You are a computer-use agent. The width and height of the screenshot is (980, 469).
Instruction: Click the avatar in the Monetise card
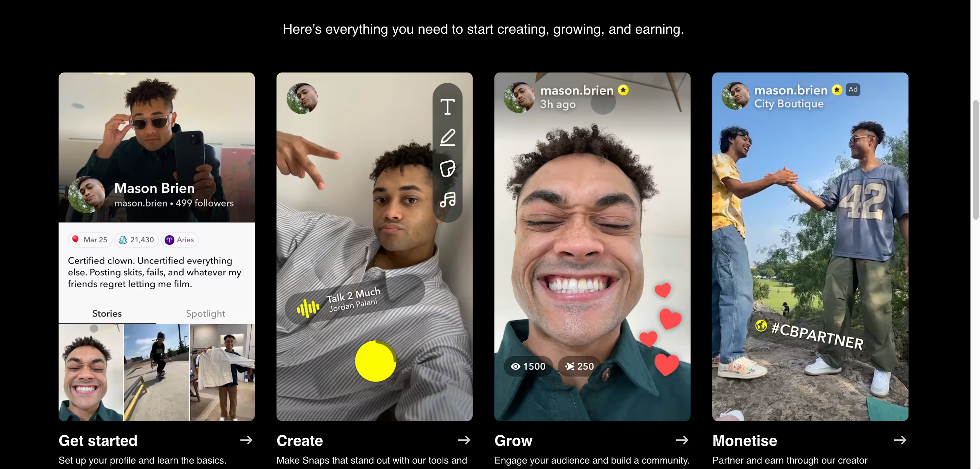coord(736,96)
